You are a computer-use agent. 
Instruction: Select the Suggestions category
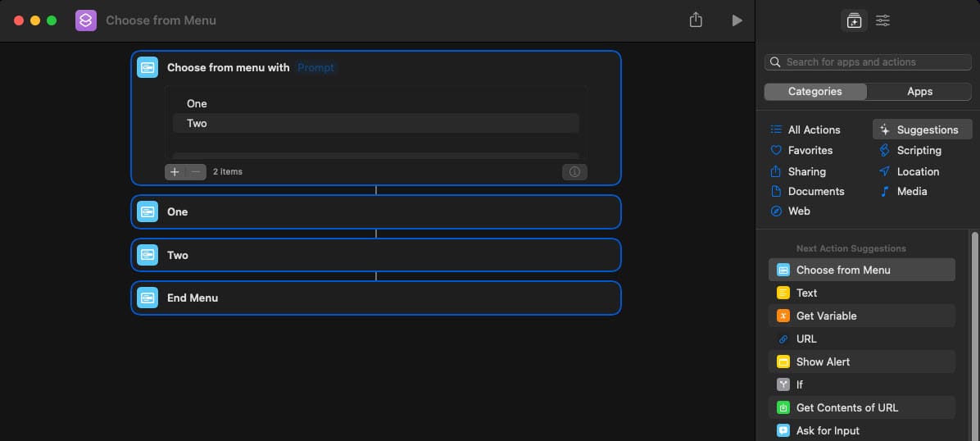pos(923,130)
